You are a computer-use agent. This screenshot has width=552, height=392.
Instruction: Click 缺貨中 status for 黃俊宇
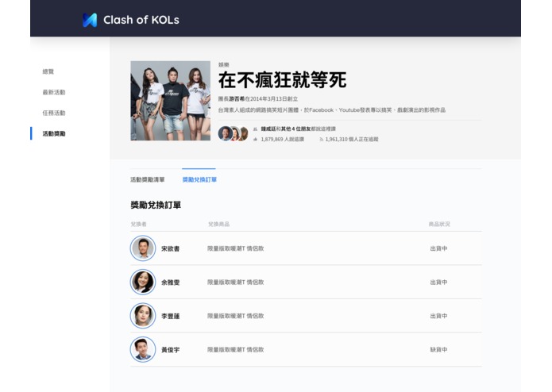pyautogui.click(x=438, y=350)
